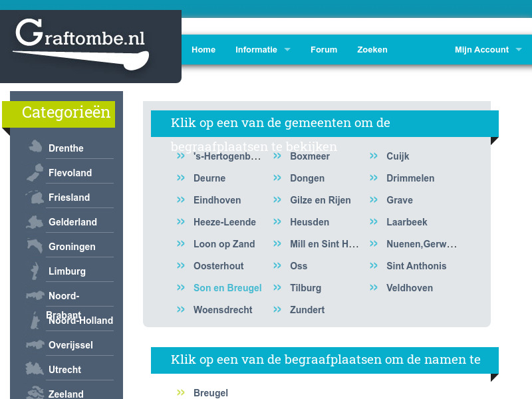Click the chevron beside Tilburg
The width and height of the screenshot is (532, 399).
pos(277,286)
